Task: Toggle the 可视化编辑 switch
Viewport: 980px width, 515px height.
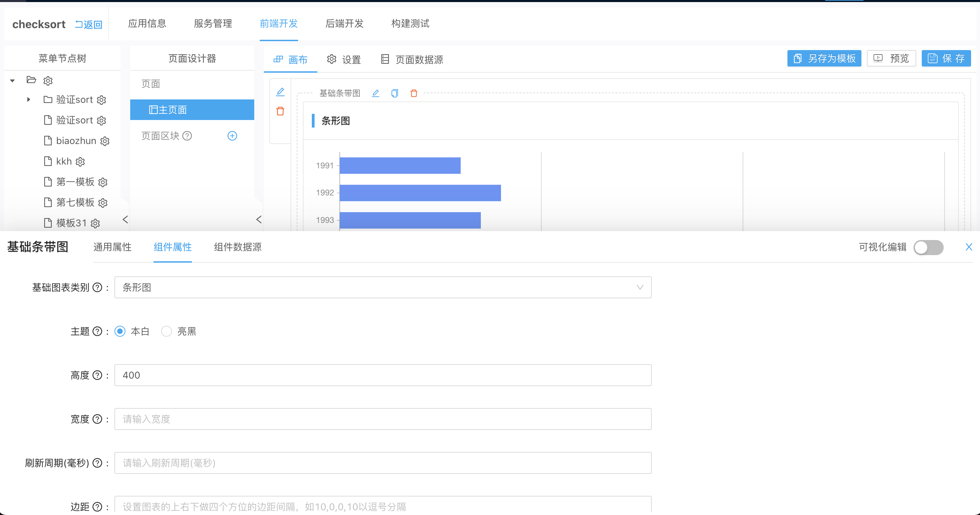Action: 928,248
